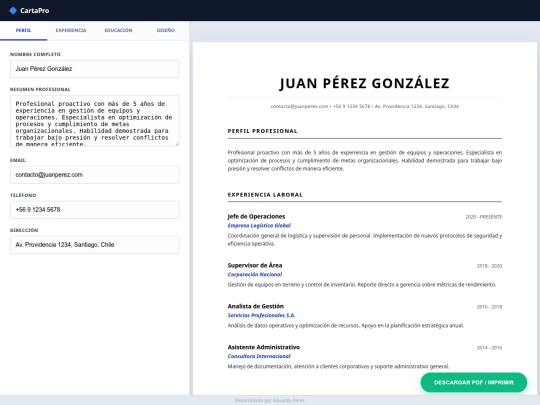Click the Jefe de Operaciones description paragraph
The width and height of the screenshot is (540, 405).
[x=365, y=240]
